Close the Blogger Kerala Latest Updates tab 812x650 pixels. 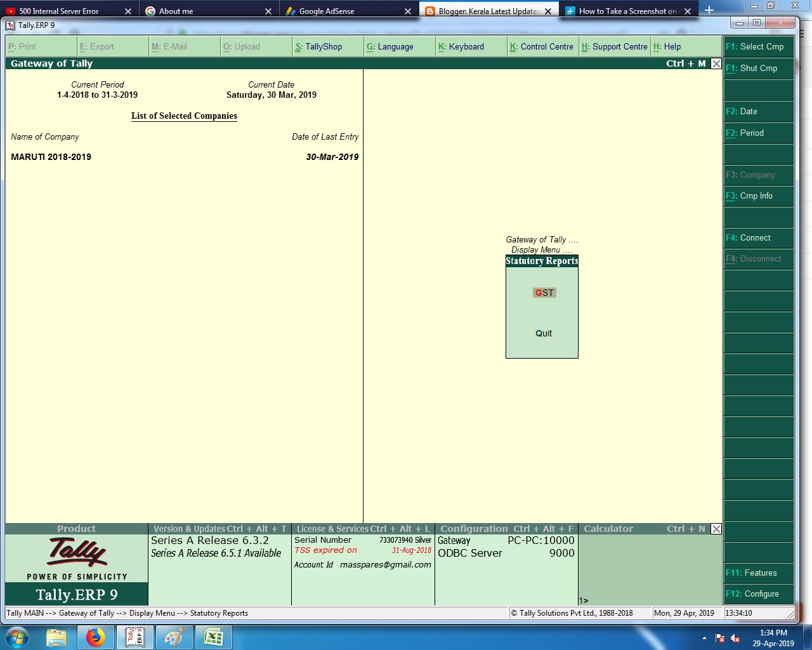pyautogui.click(x=548, y=11)
